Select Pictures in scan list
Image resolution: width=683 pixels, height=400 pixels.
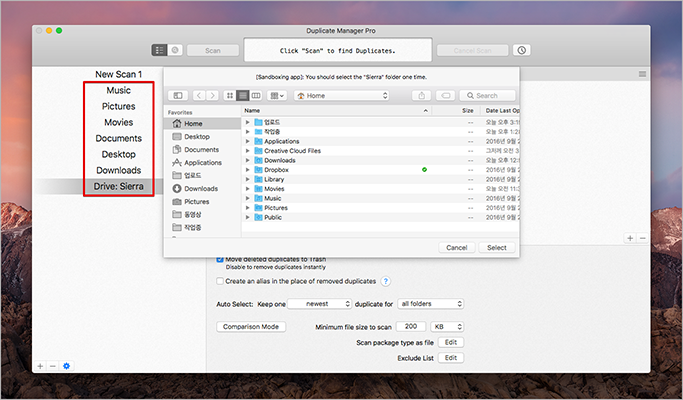click(x=118, y=106)
